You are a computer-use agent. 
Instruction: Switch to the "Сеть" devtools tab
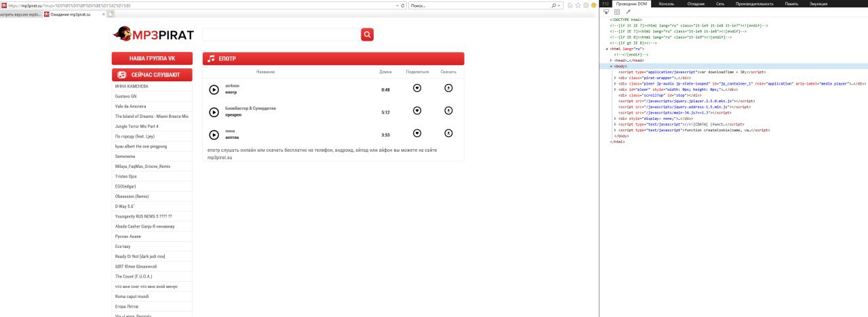(x=720, y=3)
